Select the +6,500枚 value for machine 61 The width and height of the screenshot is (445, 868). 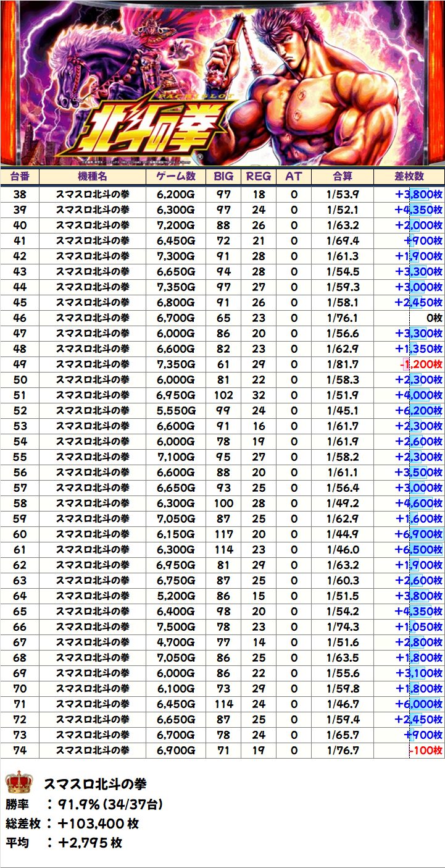(x=419, y=549)
